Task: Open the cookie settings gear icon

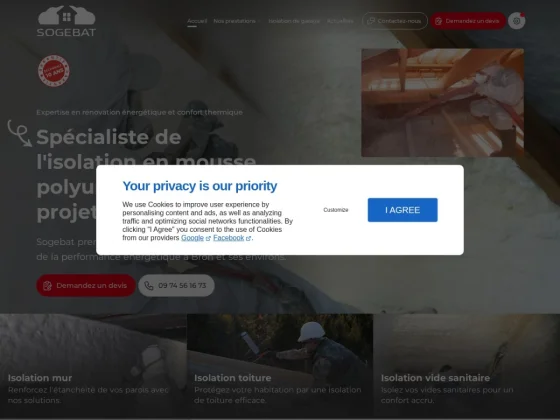Action: click(516, 21)
